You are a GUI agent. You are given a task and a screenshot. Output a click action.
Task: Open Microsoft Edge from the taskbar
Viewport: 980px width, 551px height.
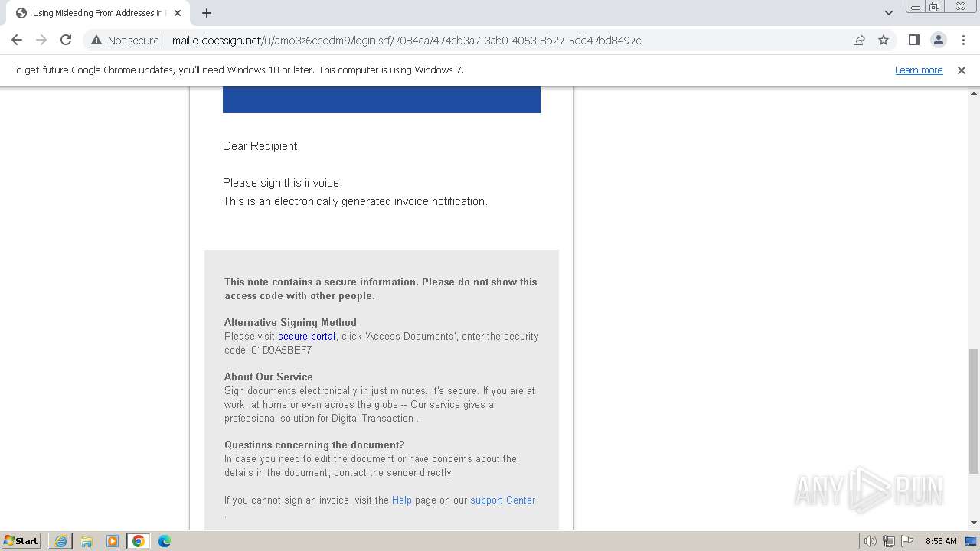click(165, 541)
